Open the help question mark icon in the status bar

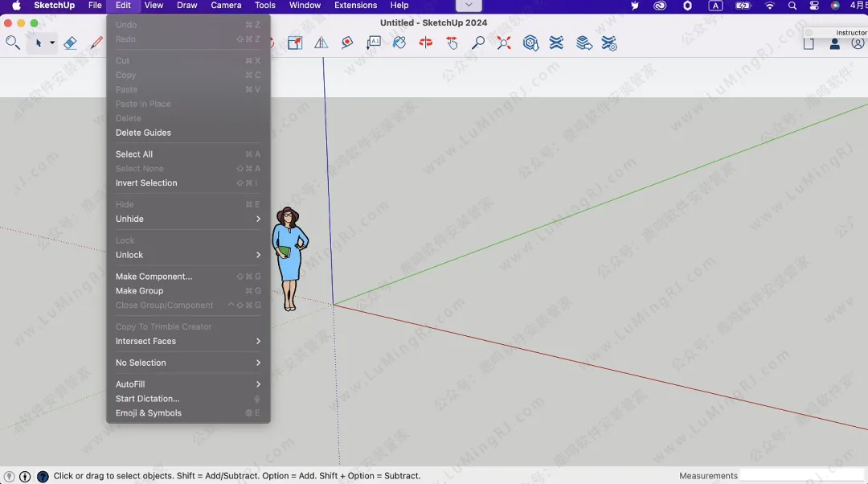coord(43,476)
